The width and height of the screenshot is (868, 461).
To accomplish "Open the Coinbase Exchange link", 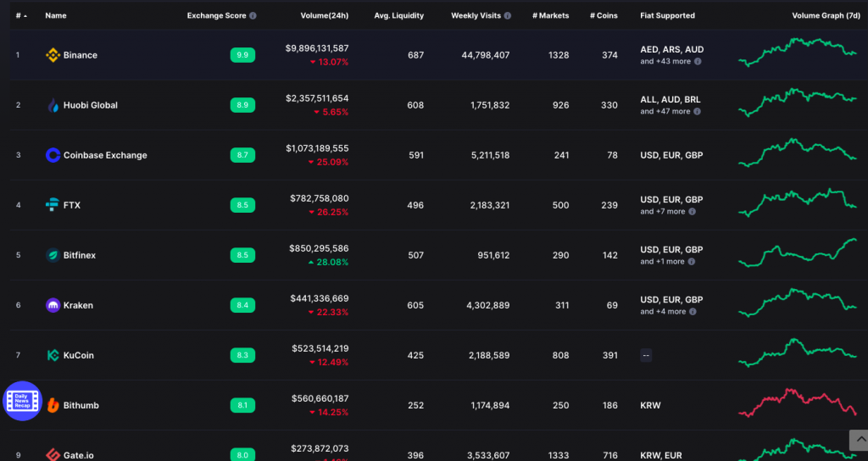I will pos(105,155).
